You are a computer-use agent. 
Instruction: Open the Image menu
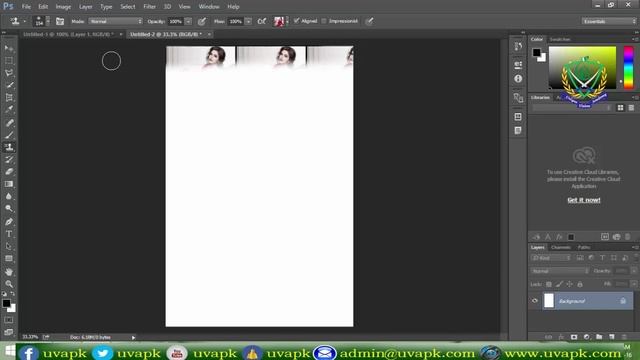click(x=63, y=7)
